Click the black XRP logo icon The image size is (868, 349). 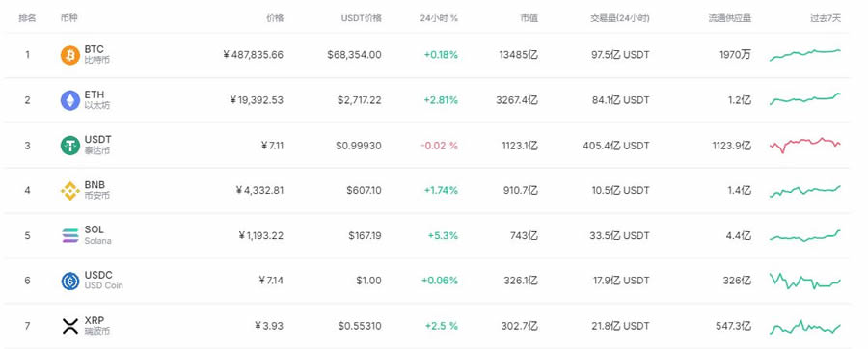[70, 326]
